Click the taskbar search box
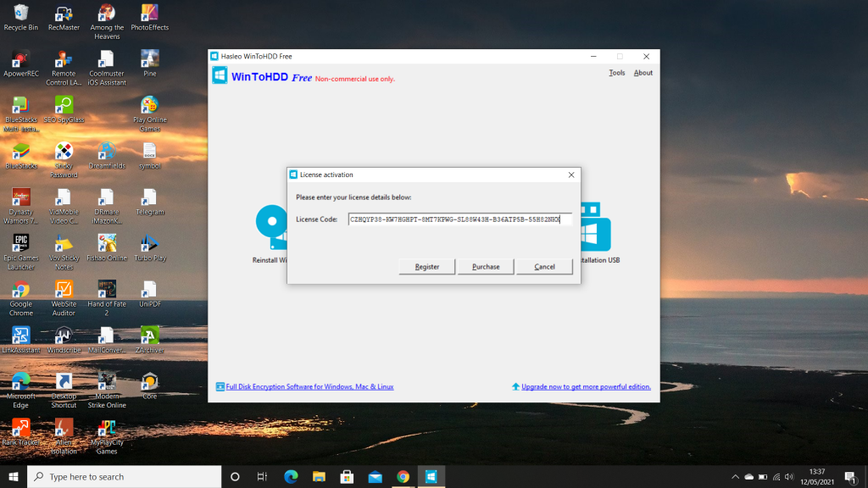The width and height of the screenshot is (868, 488). coord(124,476)
